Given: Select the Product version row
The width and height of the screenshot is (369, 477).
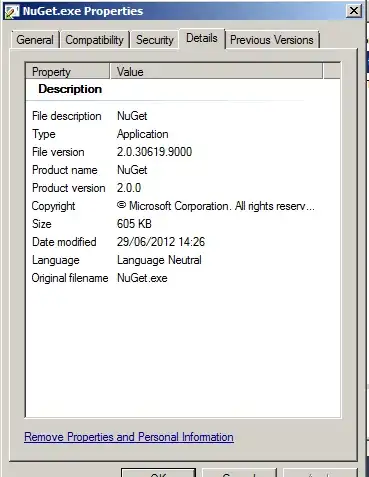Looking at the screenshot, I should pos(183,188).
